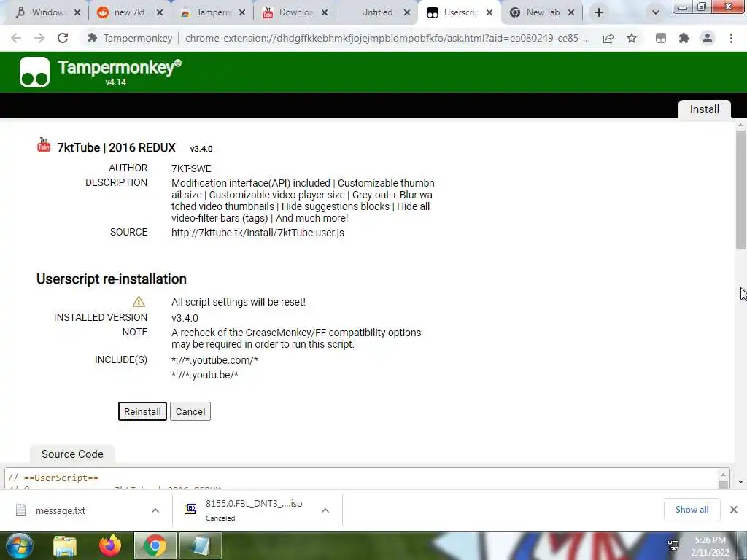This screenshot has width=747, height=560.
Task: Reload the current page
Action: pos(63,38)
